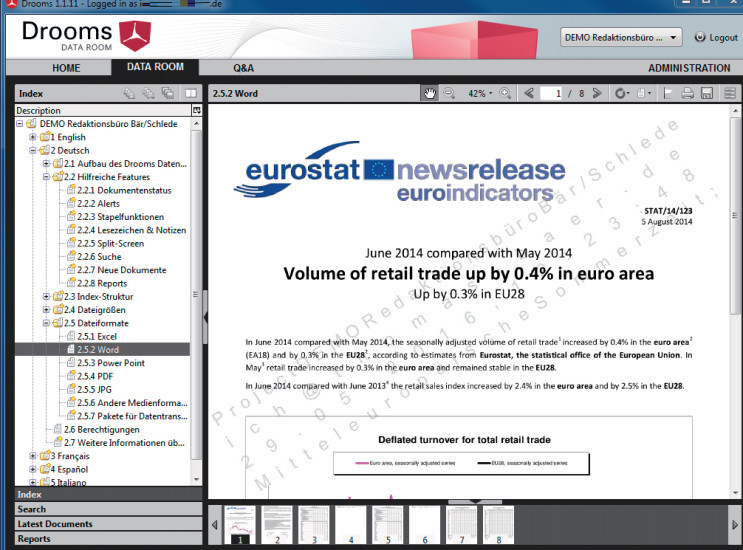Open the document options dropdown icon
The height and width of the screenshot is (550, 743).
[x=643, y=93]
